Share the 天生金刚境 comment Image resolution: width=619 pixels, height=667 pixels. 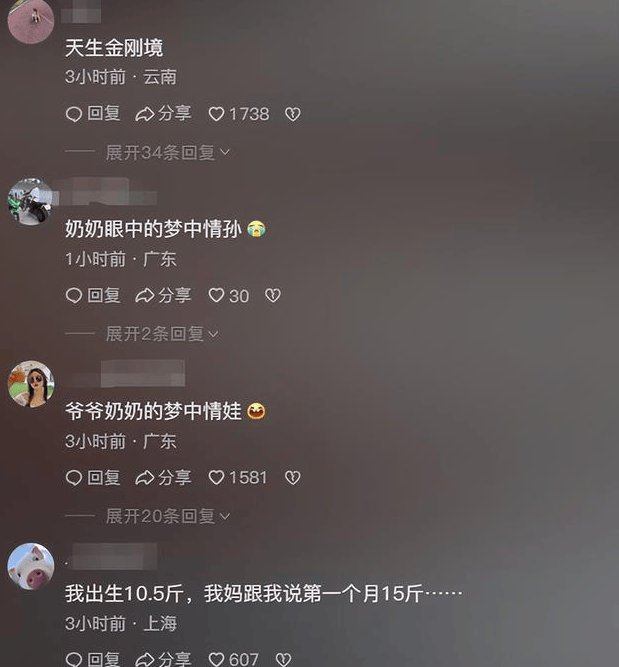(163, 114)
